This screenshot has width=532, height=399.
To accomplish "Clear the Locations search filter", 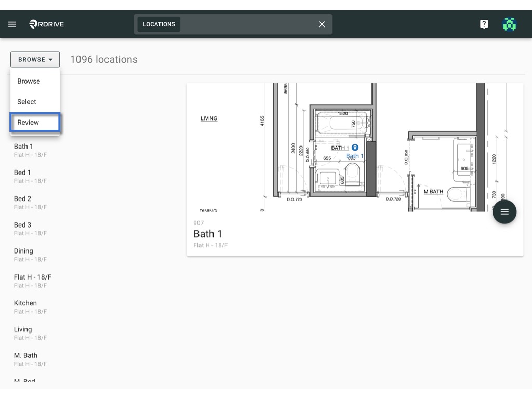I will coord(322,24).
